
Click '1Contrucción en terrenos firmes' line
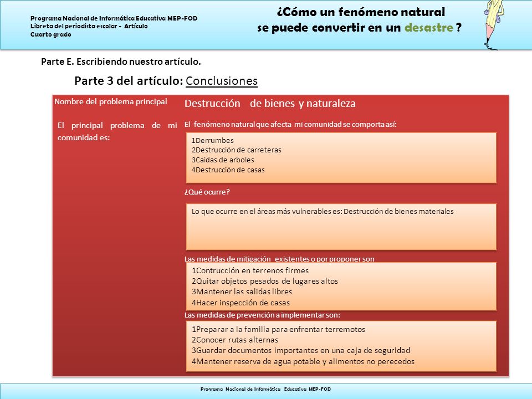(x=250, y=270)
